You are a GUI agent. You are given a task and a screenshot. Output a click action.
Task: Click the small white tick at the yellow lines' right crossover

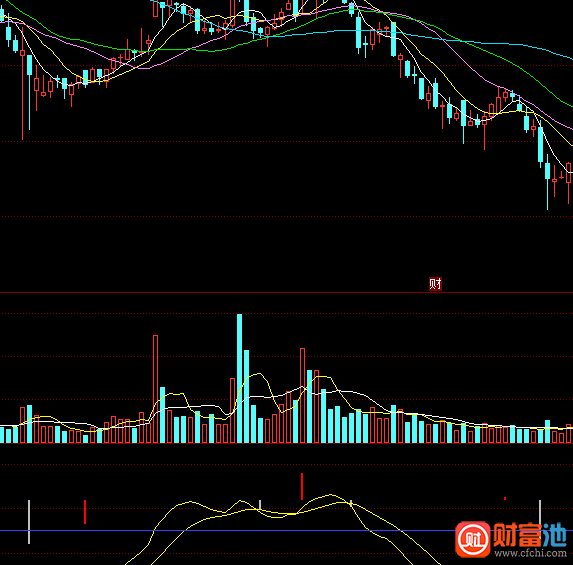pyautogui.click(x=351, y=503)
